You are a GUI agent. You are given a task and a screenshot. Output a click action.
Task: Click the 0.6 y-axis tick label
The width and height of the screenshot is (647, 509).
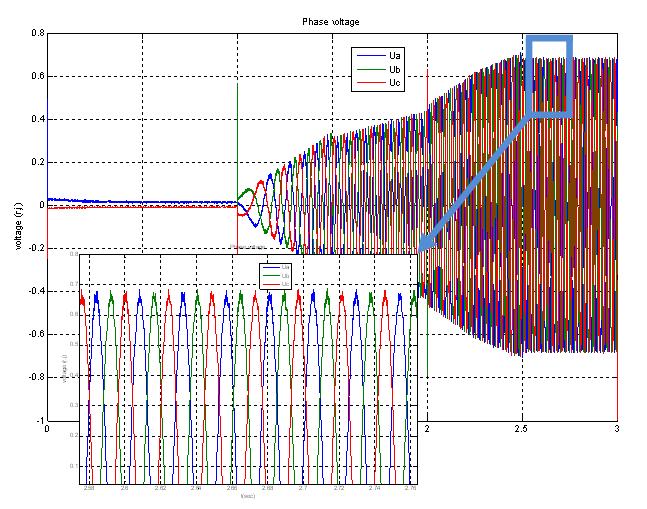click(38, 76)
